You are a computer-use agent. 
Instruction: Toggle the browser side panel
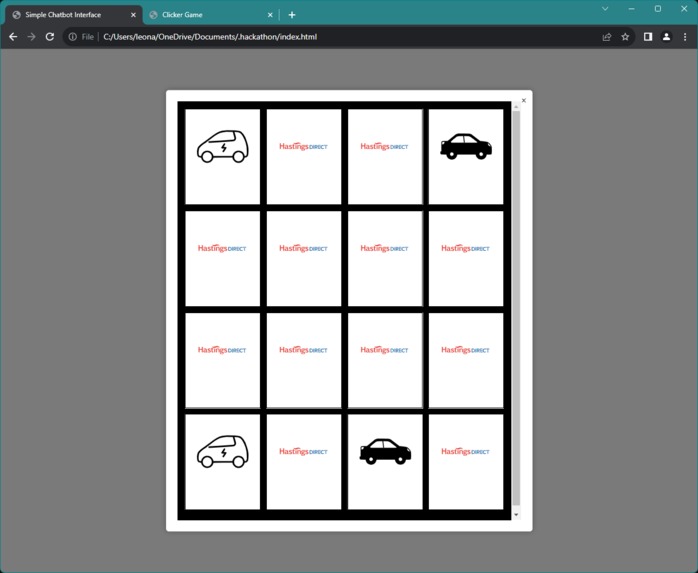648,37
